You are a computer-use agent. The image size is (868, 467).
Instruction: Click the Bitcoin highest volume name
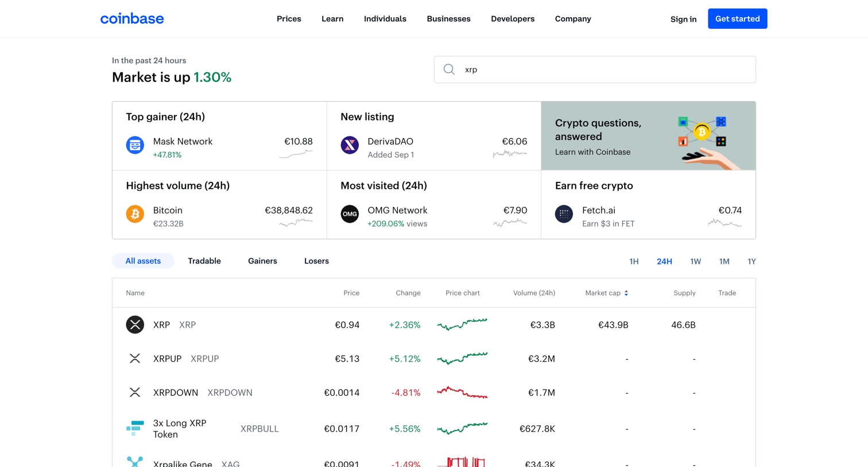pyautogui.click(x=168, y=210)
